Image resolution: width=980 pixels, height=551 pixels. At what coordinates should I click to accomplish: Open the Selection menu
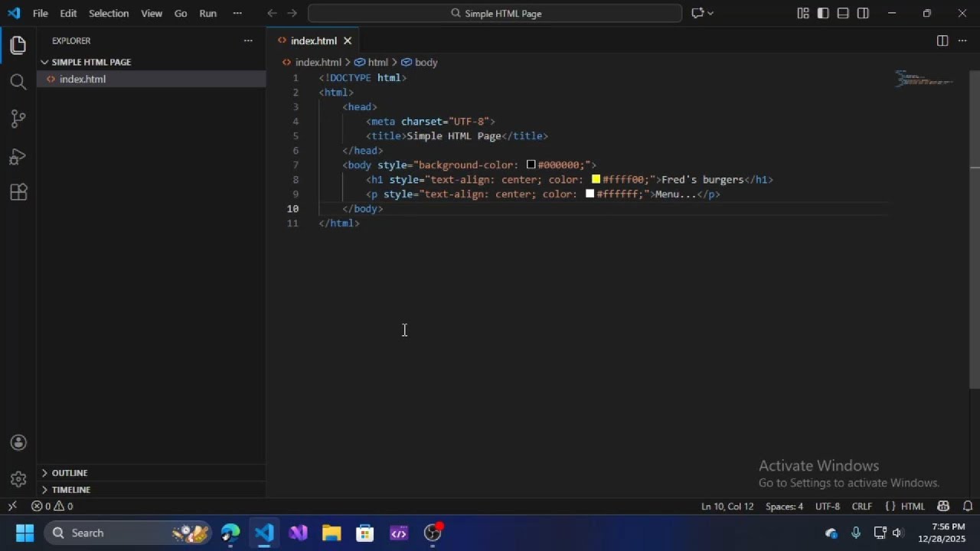point(109,13)
